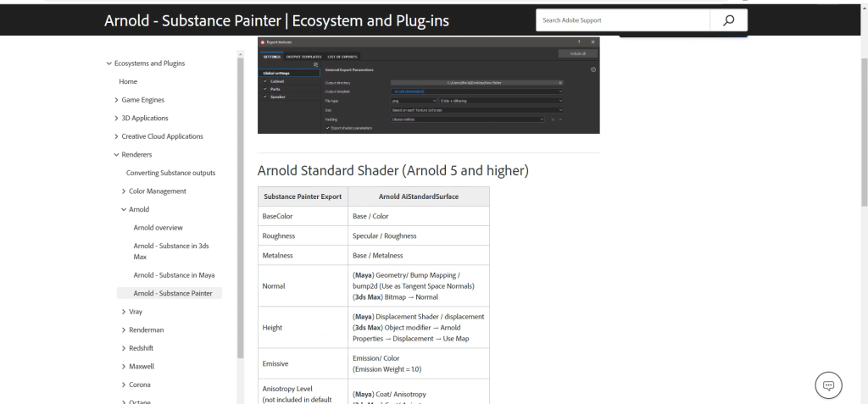Click the sidebar vertical scrollbar
868x404 pixels.
[240, 208]
